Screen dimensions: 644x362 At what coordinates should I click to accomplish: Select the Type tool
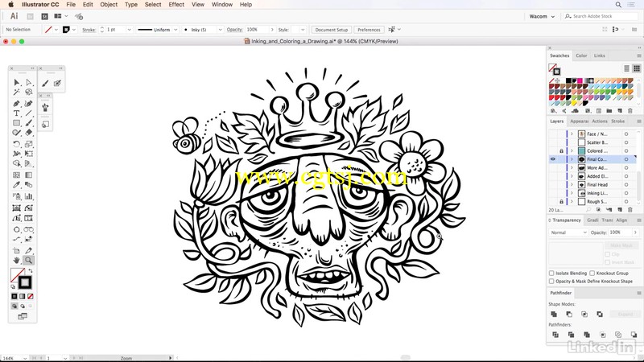click(x=16, y=113)
